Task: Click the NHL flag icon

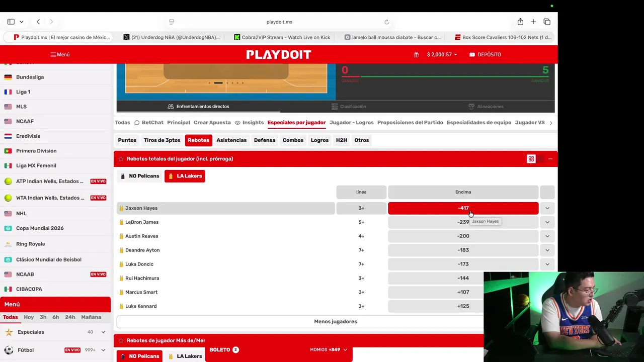Action: [x=8, y=213]
